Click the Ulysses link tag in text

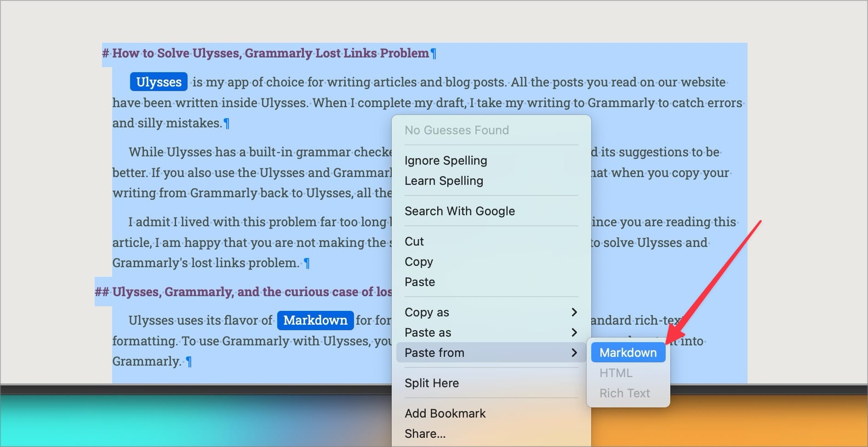[x=159, y=82]
